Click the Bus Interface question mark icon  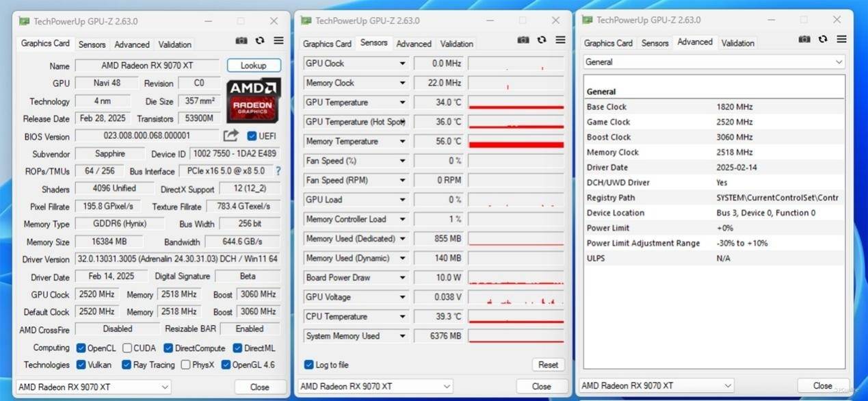278,171
